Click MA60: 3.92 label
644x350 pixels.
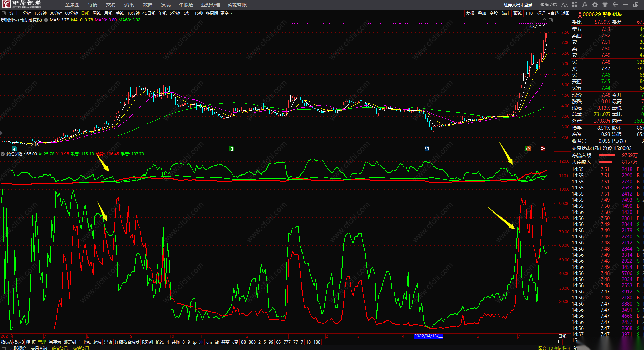(x=129, y=20)
